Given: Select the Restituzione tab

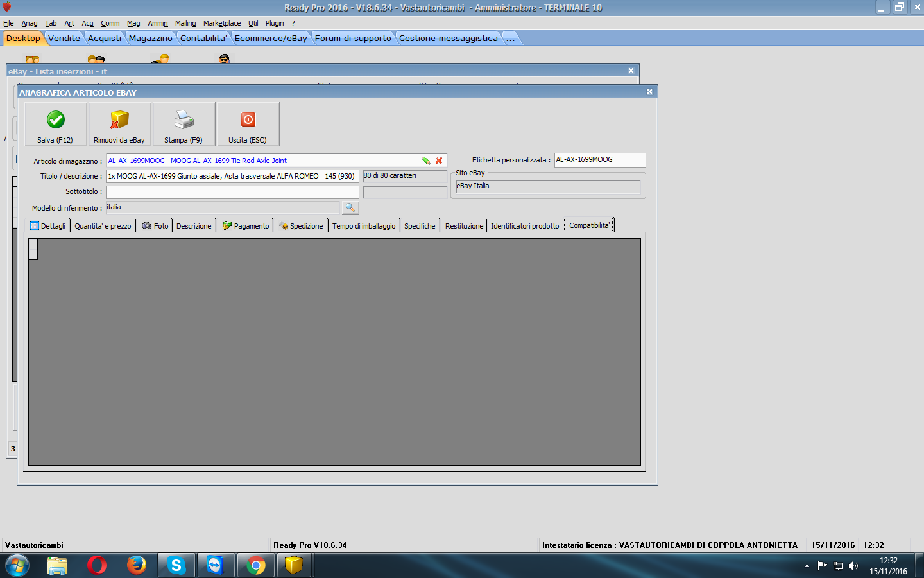Looking at the screenshot, I should pos(464,226).
